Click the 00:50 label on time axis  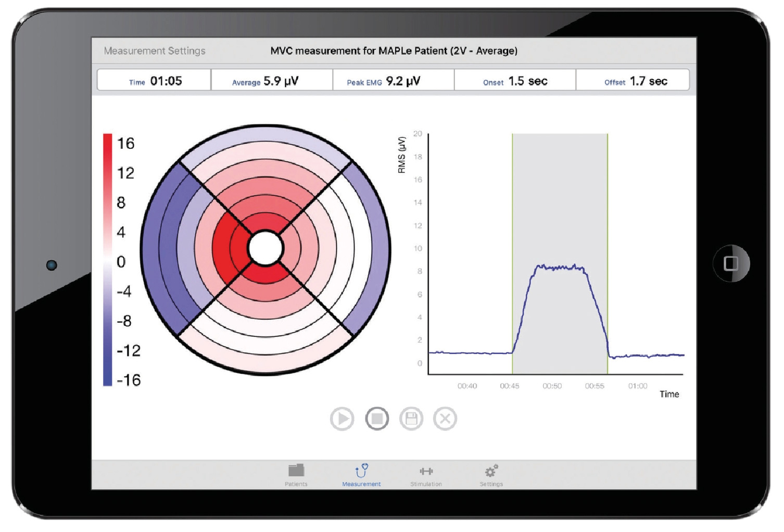point(552,386)
